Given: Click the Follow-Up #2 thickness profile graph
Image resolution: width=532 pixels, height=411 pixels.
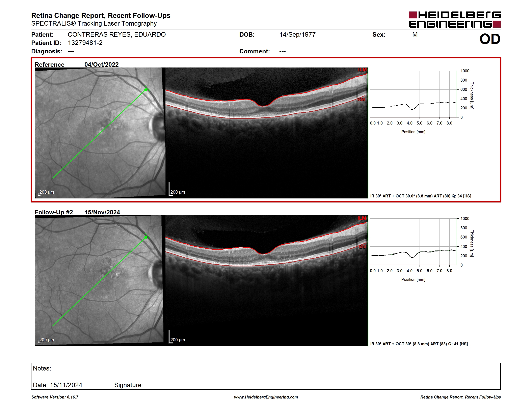Looking at the screenshot, I should pos(413,242).
